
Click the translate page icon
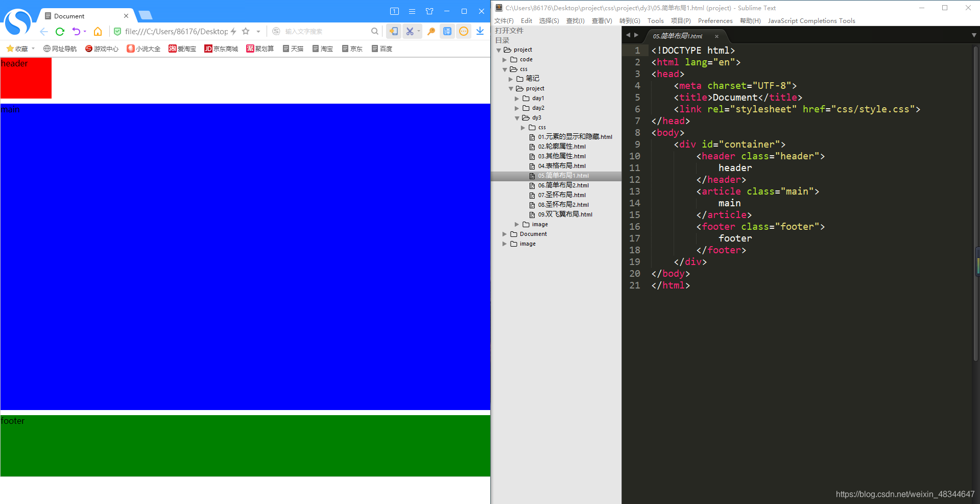(447, 32)
